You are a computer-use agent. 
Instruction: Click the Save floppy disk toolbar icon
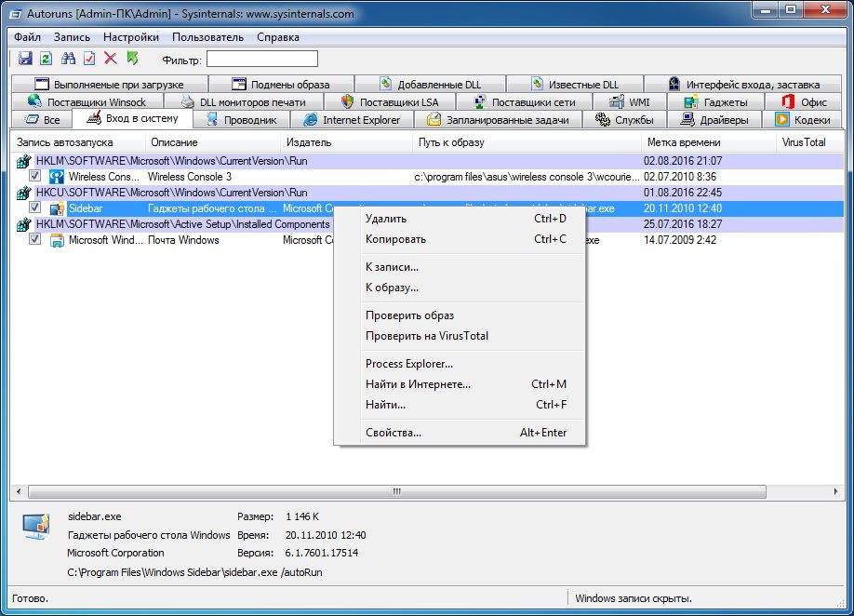pyautogui.click(x=25, y=59)
